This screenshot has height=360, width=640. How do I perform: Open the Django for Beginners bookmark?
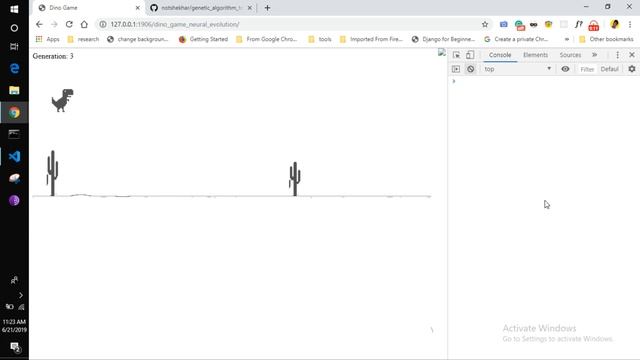(443, 39)
